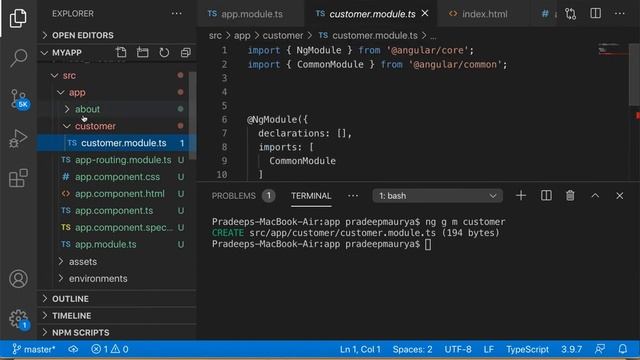Open the feedback icon in status bar
The image size is (640, 360).
click(x=600, y=349)
